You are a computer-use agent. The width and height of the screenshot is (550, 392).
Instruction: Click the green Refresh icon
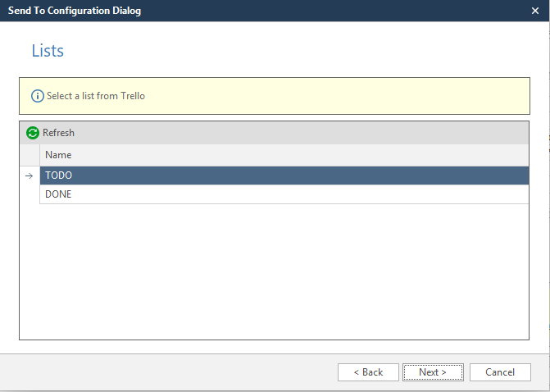coord(33,133)
